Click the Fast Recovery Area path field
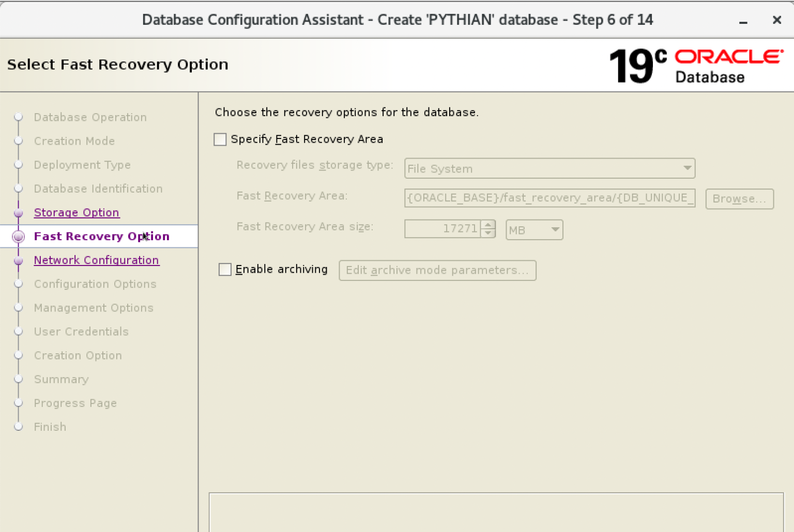The height and width of the screenshot is (532, 794). [x=549, y=198]
